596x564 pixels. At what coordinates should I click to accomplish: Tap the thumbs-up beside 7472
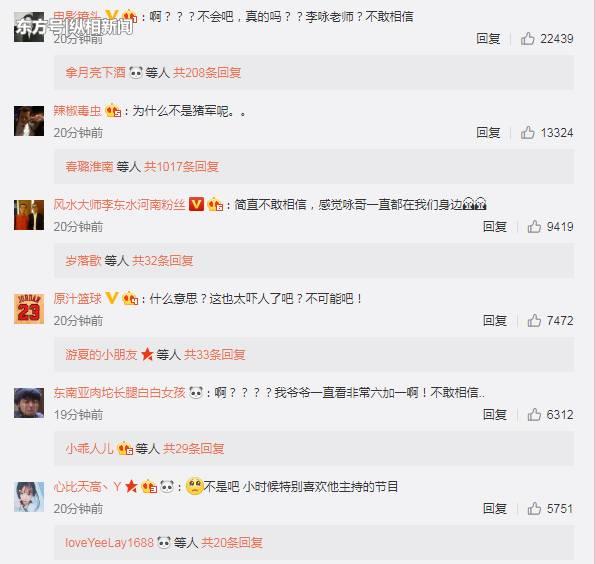pos(534,321)
